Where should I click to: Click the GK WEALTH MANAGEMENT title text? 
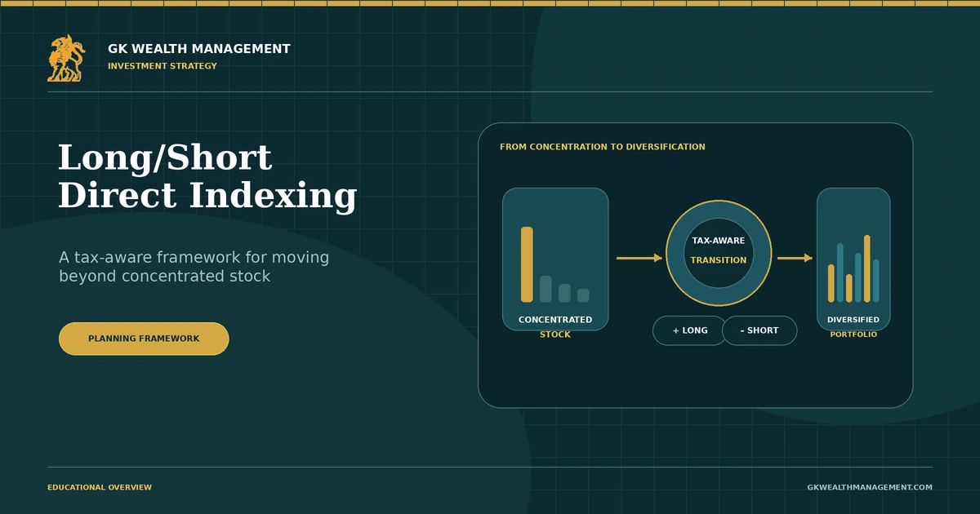199,49
